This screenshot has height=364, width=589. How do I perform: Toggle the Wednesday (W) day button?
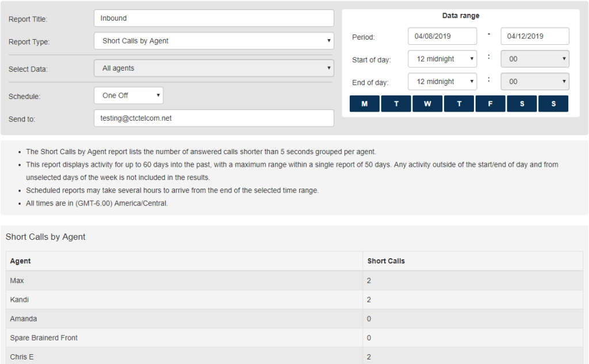(427, 104)
